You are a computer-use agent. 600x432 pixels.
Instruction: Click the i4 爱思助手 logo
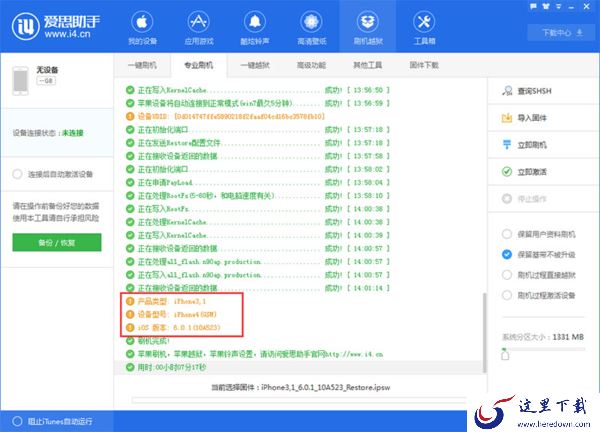[x=56, y=26]
